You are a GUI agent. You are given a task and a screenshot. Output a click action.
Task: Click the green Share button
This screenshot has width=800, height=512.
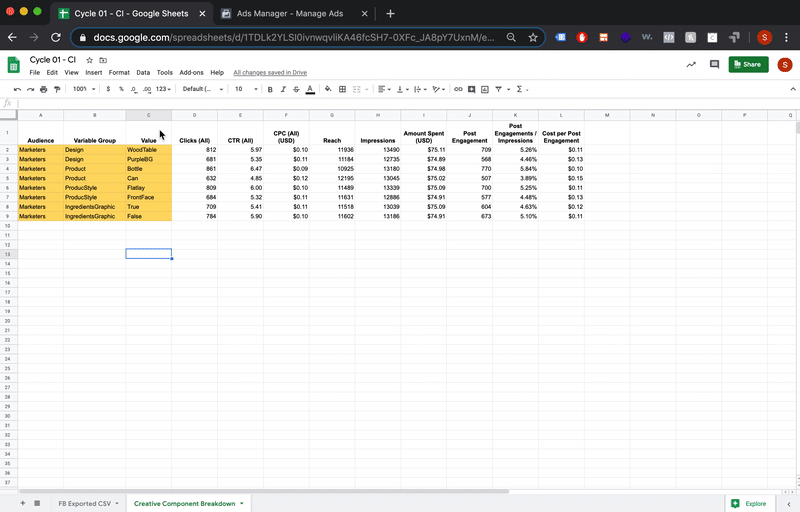748,64
